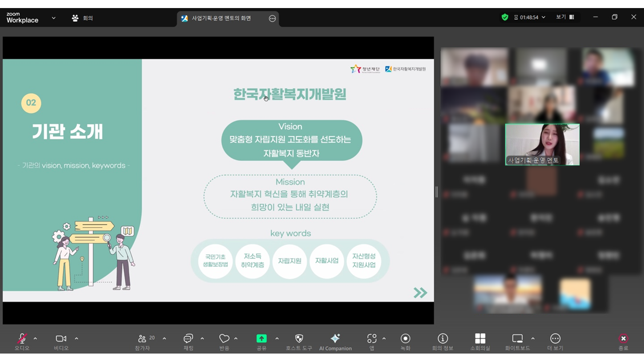This screenshot has height=362, width=644.
Task: Click the green 공유 share screen icon
Action: [x=262, y=339]
